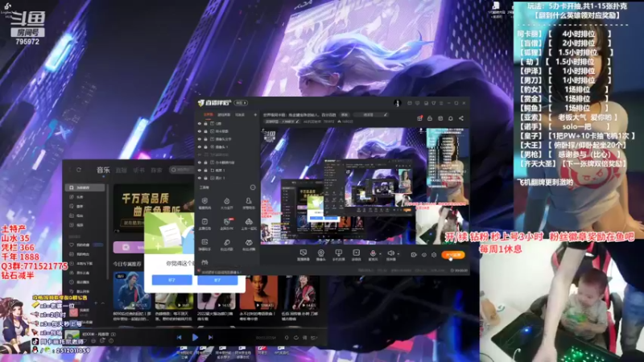Hide the 摄像头 1 source with its eye icon
This screenshot has width=644, height=362.
click(x=200, y=147)
